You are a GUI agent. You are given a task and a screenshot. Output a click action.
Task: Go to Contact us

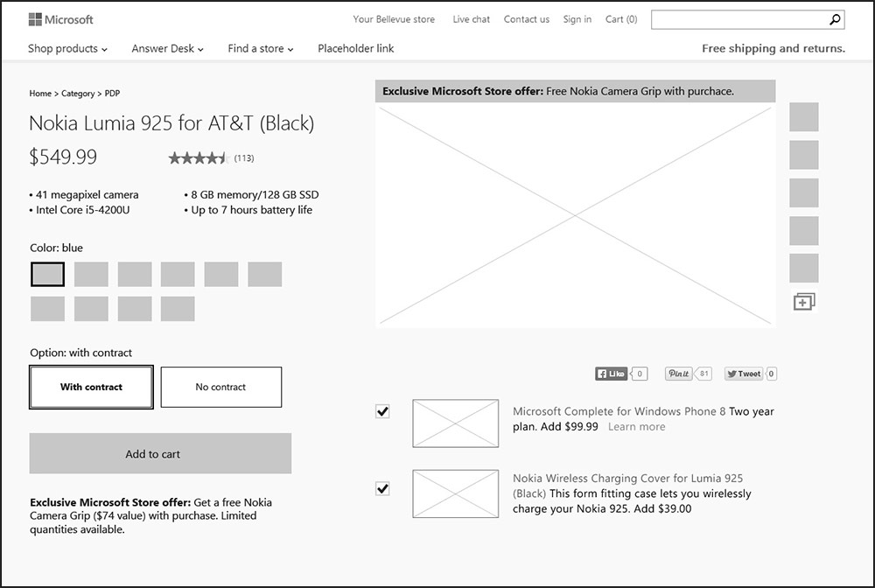coord(527,19)
